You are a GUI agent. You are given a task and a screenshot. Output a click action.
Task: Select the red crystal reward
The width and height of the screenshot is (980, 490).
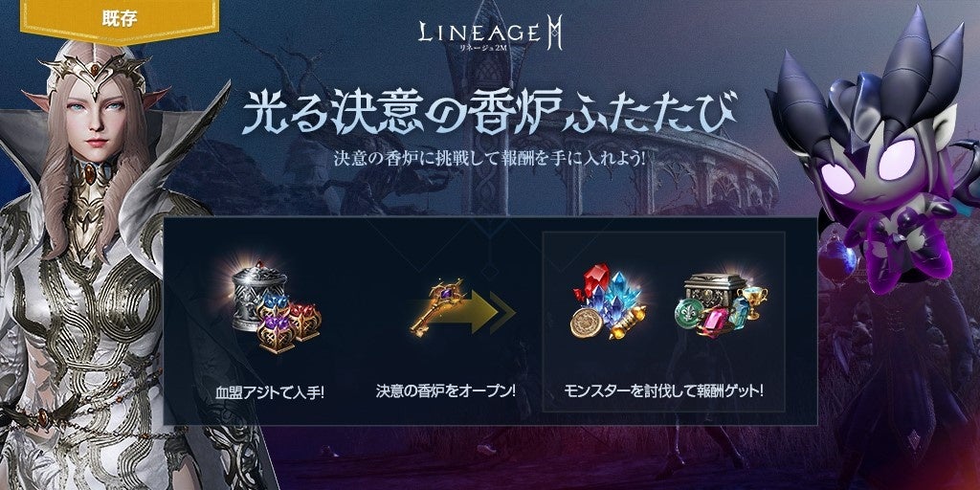(x=590, y=280)
